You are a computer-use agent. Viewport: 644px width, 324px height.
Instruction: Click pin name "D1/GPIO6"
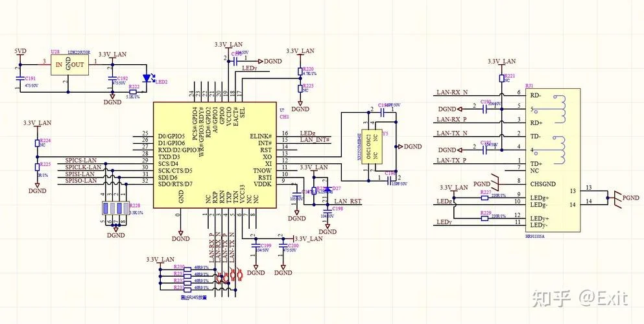pos(171,143)
